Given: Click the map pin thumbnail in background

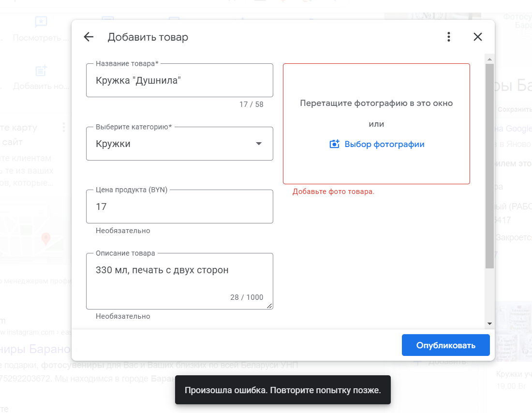Looking at the screenshot, I should point(46,239).
